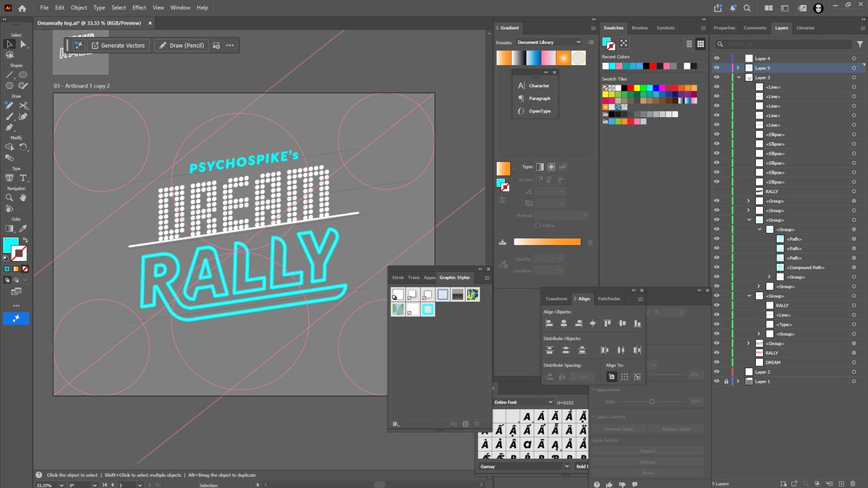868x488 pixels.
Task: Click Vertical Distribute Top icon
Action: click(549, 350)
